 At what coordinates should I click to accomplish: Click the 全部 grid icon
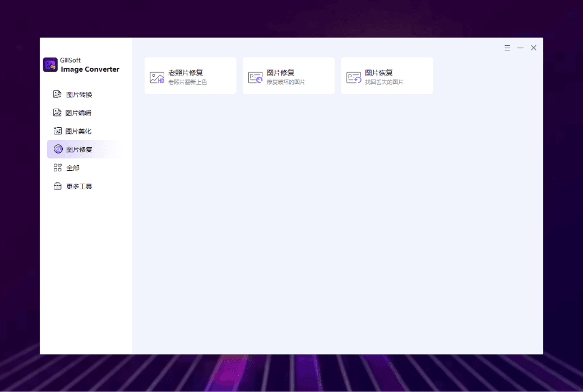click(x=57, y=167)
